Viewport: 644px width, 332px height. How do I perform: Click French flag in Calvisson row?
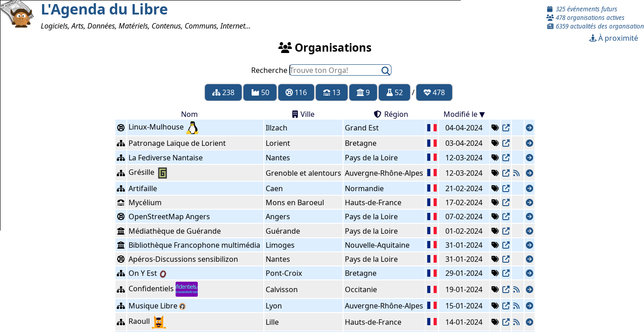tap(432, 289)
